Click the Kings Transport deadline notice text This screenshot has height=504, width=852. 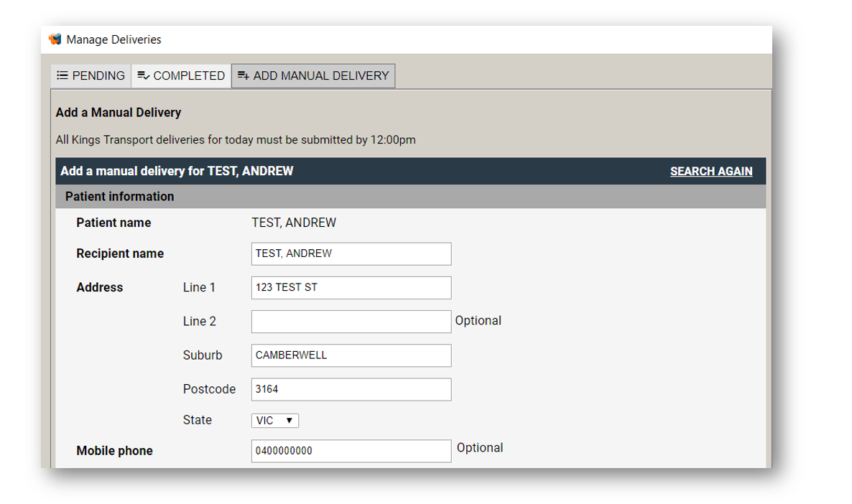click(236, 139)
